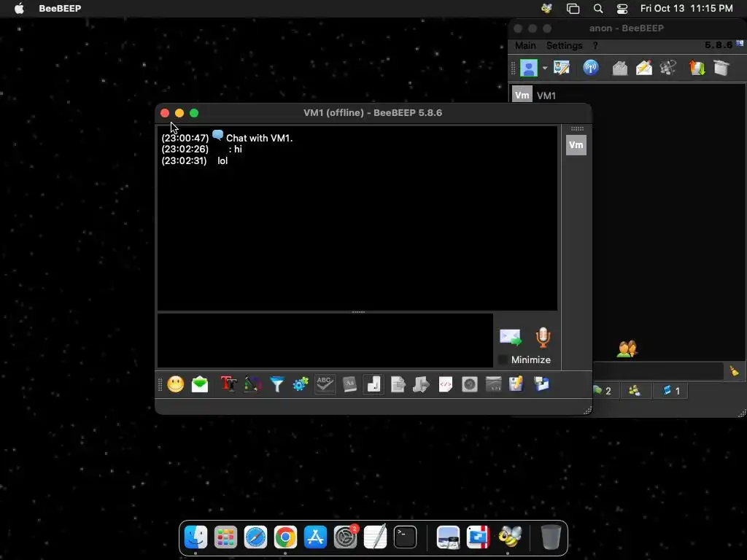Image resolution: width=747 pixels, height=560 pixels.
Task: Open the ? help menu in anon window
Action: pos(595,46)
